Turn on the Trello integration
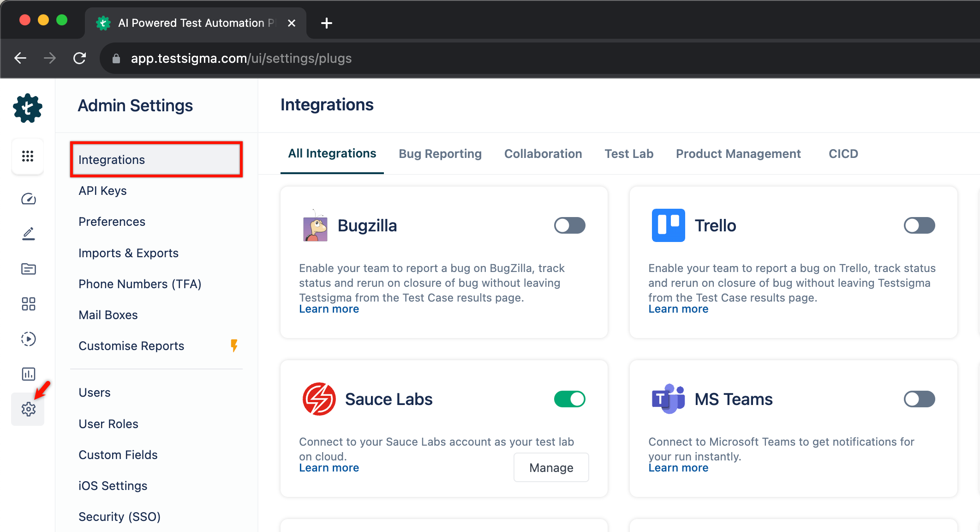Image resolution: width=980 pixels, height=532 pixels. point(919,225)
